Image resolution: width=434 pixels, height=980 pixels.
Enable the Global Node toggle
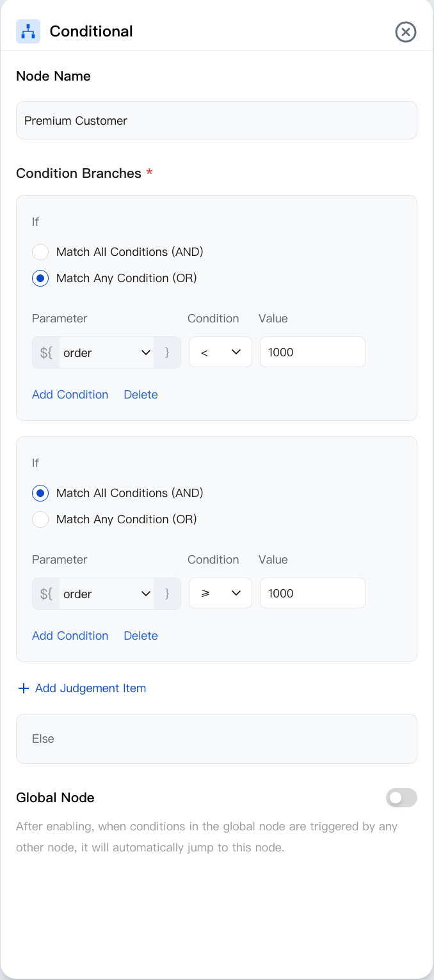401,798
